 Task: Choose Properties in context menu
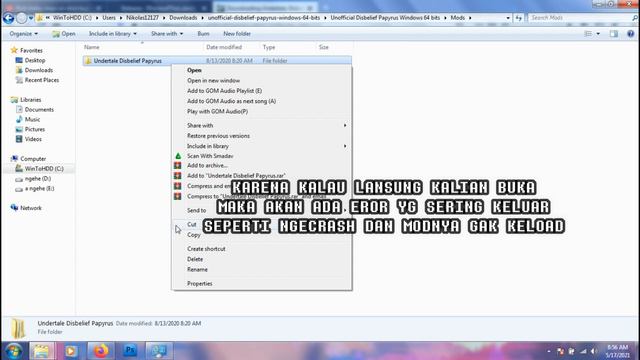[262, 283]
